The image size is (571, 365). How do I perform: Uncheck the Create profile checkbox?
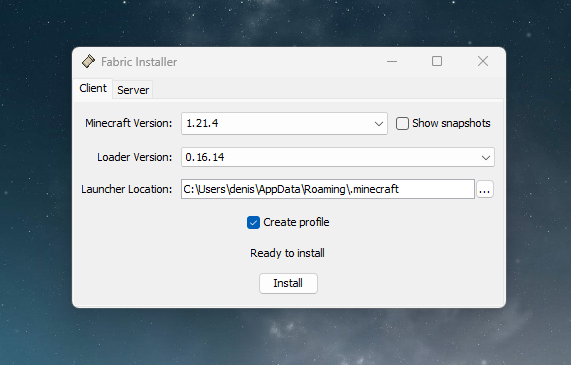click(x=253, y=222)
